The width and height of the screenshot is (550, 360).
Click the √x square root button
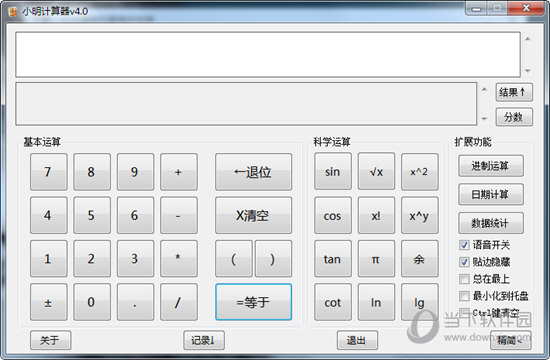point(376,171)
